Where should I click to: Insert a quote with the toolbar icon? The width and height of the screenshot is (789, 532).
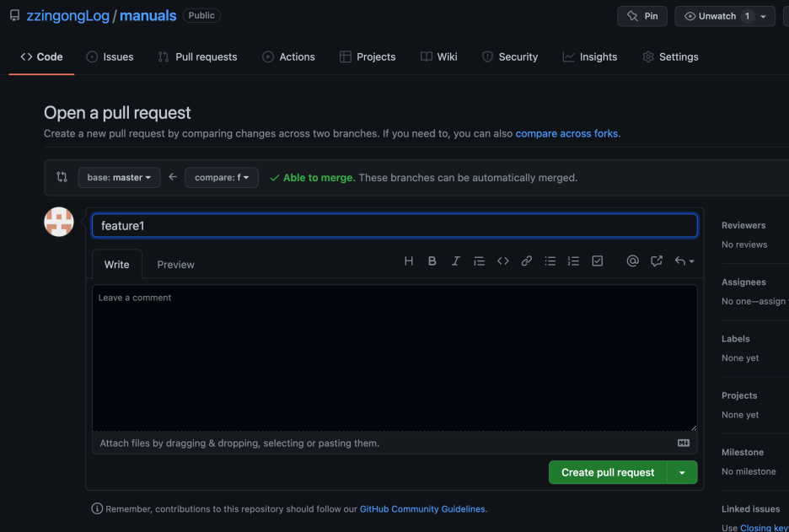(x=479, y=261)
